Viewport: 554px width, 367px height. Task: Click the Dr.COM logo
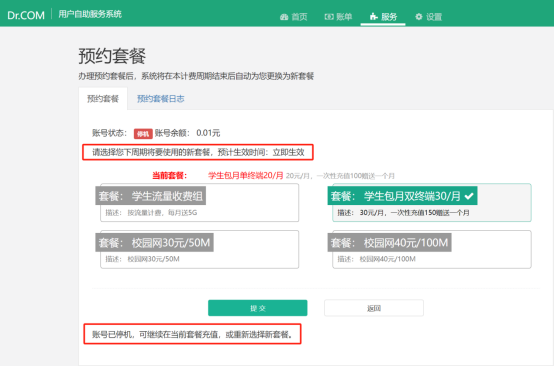[x=26, y=15]
